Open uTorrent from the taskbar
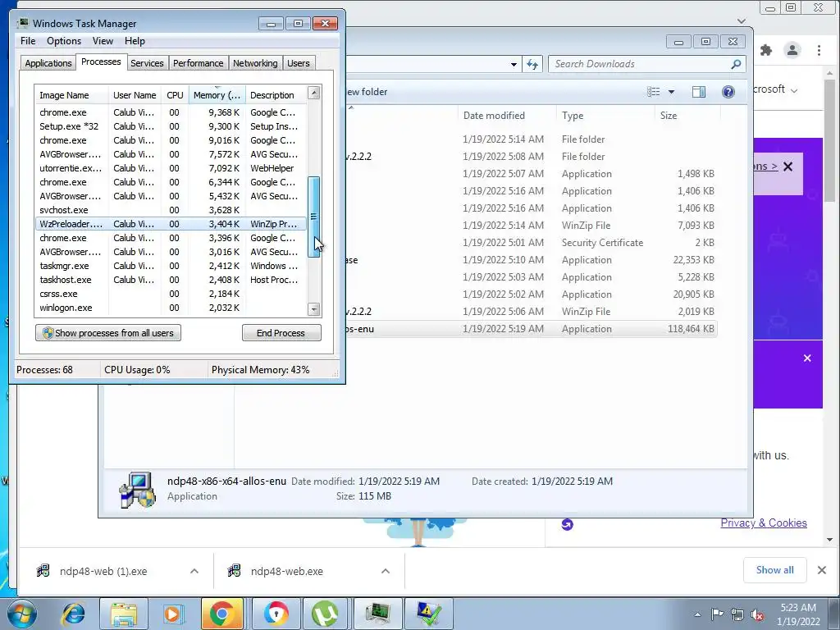The width and height of the screenshot is (840, 630). pos(325,614)
